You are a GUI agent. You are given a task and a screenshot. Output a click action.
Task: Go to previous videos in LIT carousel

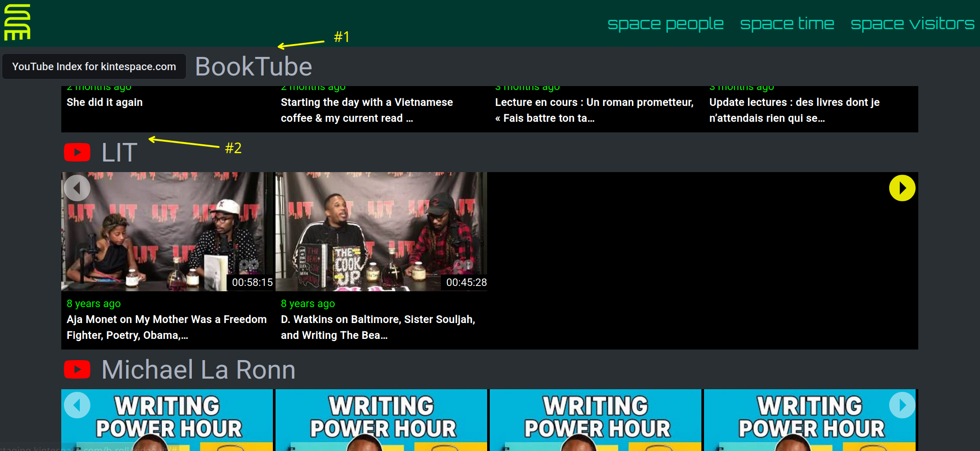tap(77, 188)
